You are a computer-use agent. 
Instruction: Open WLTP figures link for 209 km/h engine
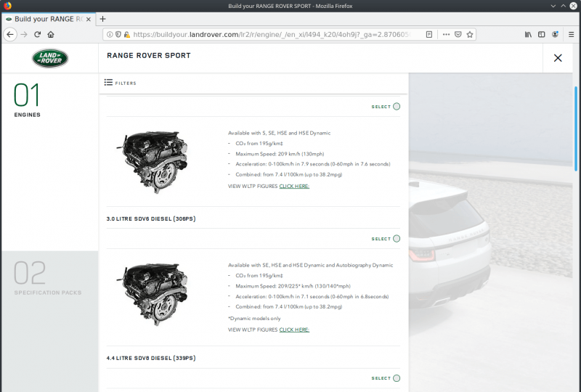[x=294, y=187]
